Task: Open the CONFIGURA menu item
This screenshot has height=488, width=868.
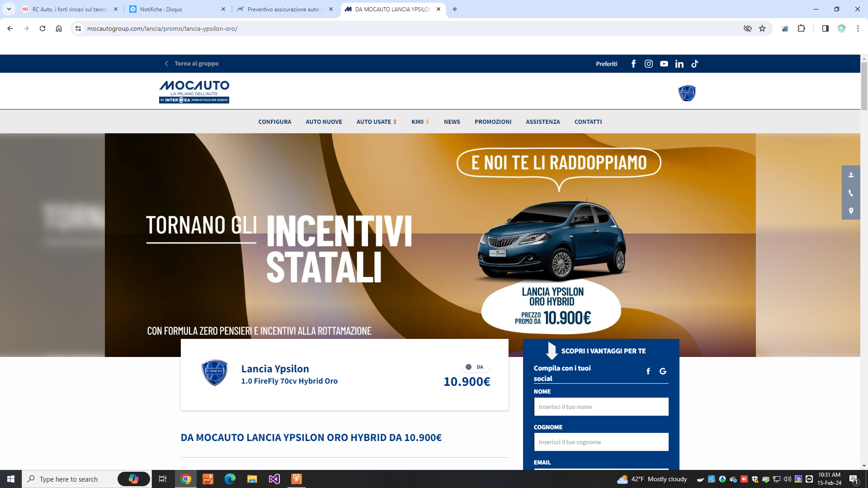Action: pos(275,122)
